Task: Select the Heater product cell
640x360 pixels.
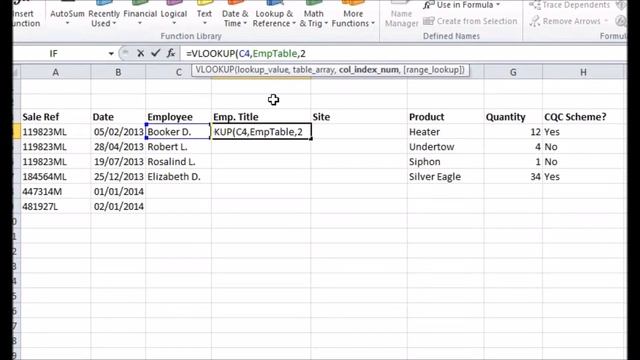Action: click(445, 132)
